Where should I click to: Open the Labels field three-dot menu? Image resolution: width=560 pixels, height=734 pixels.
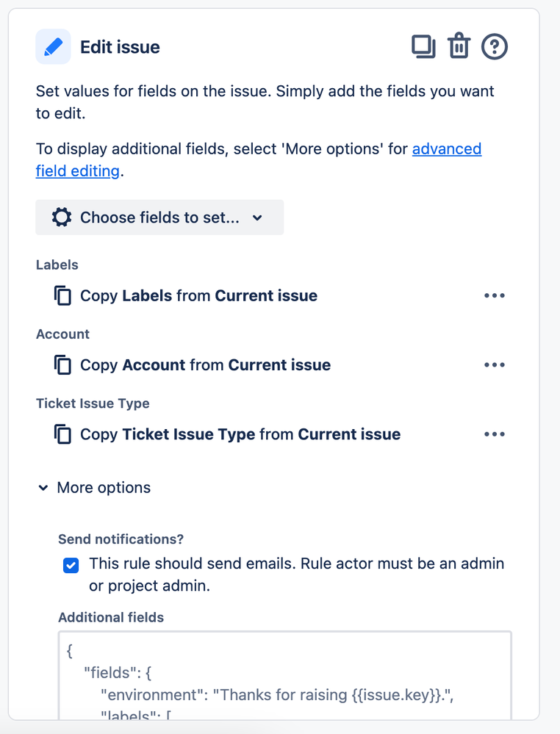pyautogui.click(x=495, y=296)
